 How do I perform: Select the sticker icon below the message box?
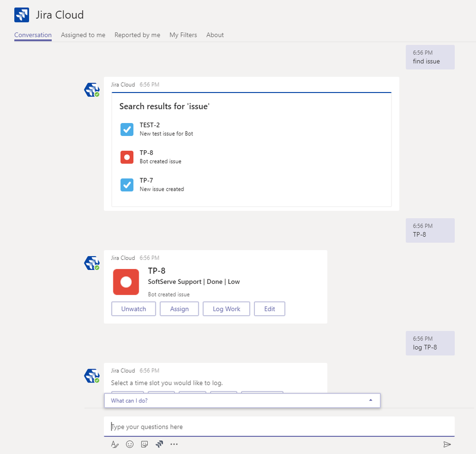(144, 444)
